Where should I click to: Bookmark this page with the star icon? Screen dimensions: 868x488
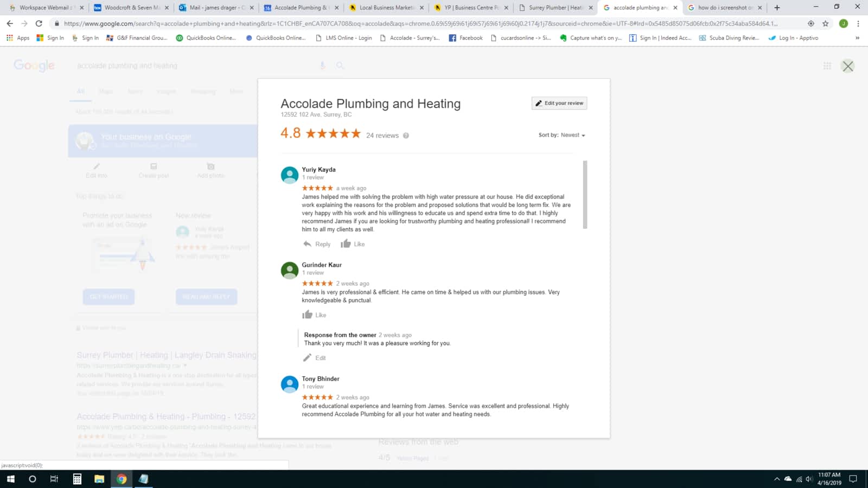(x=825, y=23)
